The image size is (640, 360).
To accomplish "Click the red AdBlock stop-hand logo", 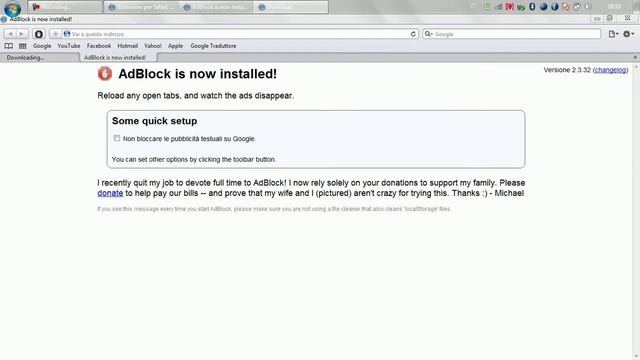I will pos(105,74).
